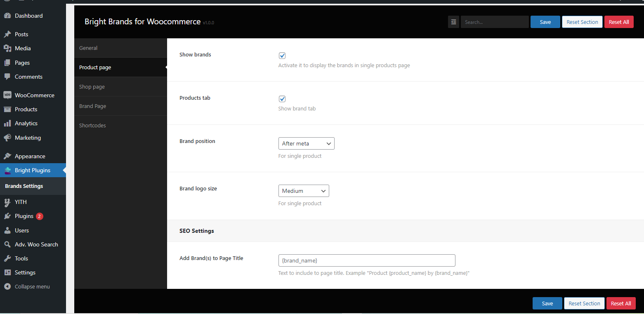Click the Tools wrench icon

point(7,258)
